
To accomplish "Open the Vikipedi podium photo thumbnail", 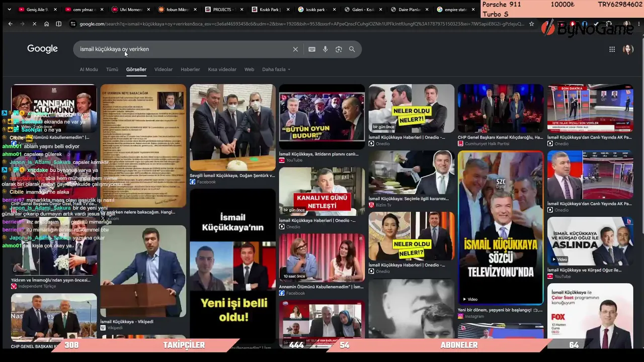I will [x=143, y=271].
